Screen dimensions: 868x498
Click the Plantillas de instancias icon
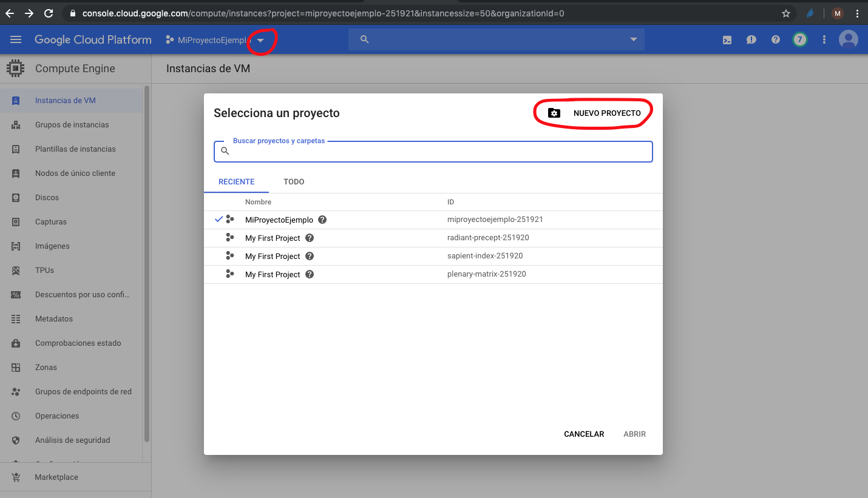pyautogui.click(x=16, y=149)
